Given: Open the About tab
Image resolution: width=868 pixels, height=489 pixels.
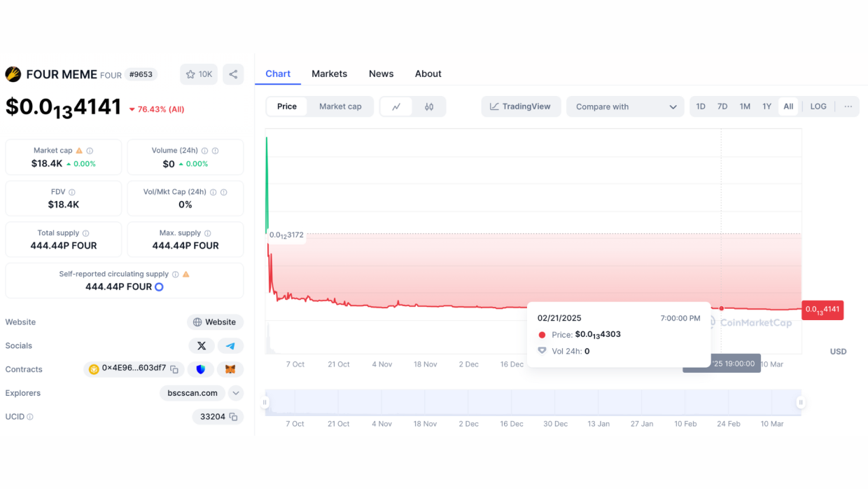Looking at the screenshot, I should pyautogui.click(x=428, y=74).
